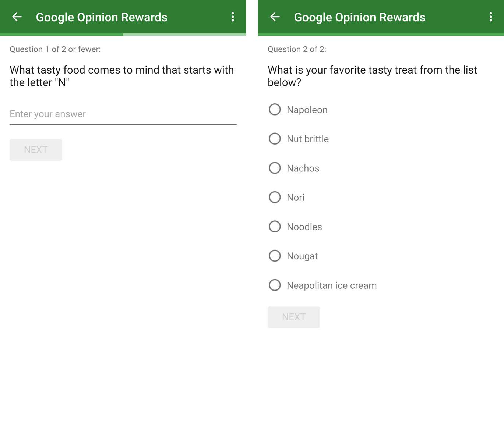
Task: Open overflow menu on Question 2 screen
Action: 491,17
